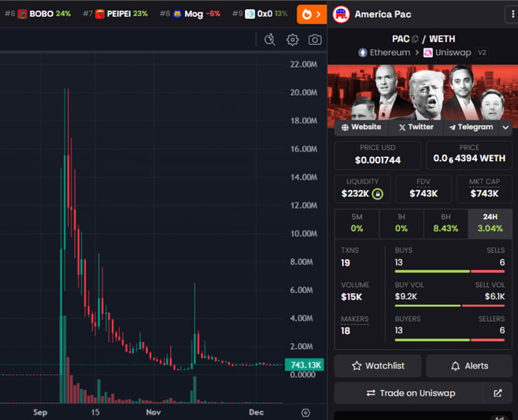Click the chart settings gear icon
518x420 pixels.
pyautogui.click(x=292, y=40)
